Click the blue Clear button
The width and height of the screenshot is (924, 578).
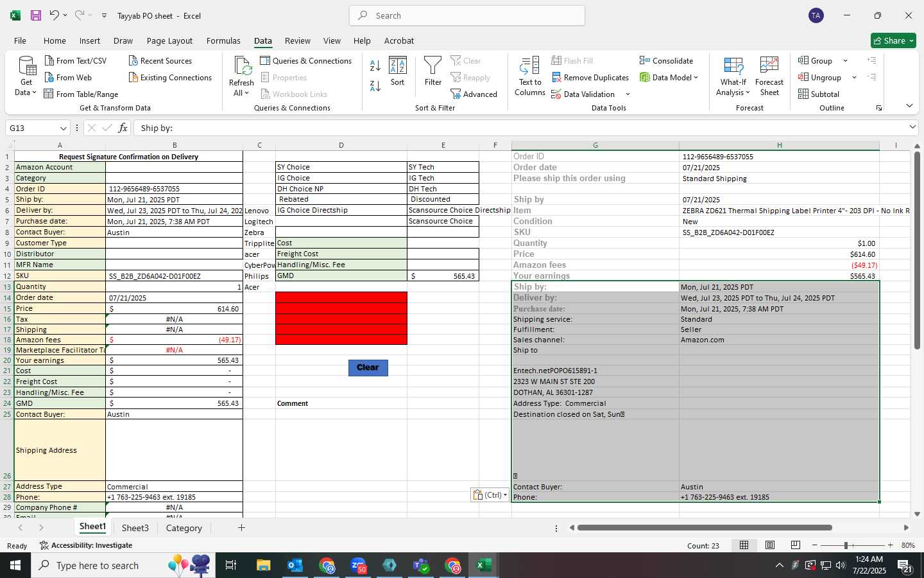pyautogui.click(x=368, y=367)
